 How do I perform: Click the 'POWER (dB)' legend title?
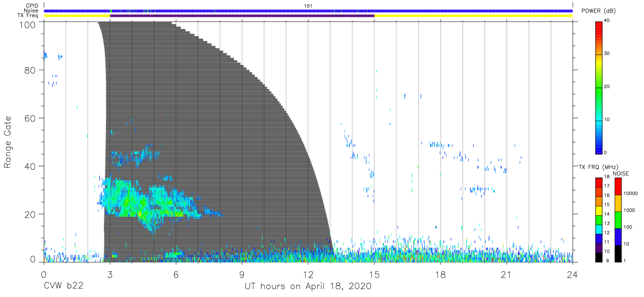[x=599, y=11]
